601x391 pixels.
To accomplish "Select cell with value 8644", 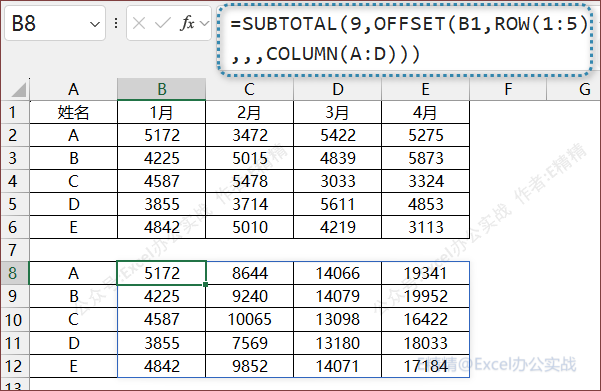I will 250,273.
